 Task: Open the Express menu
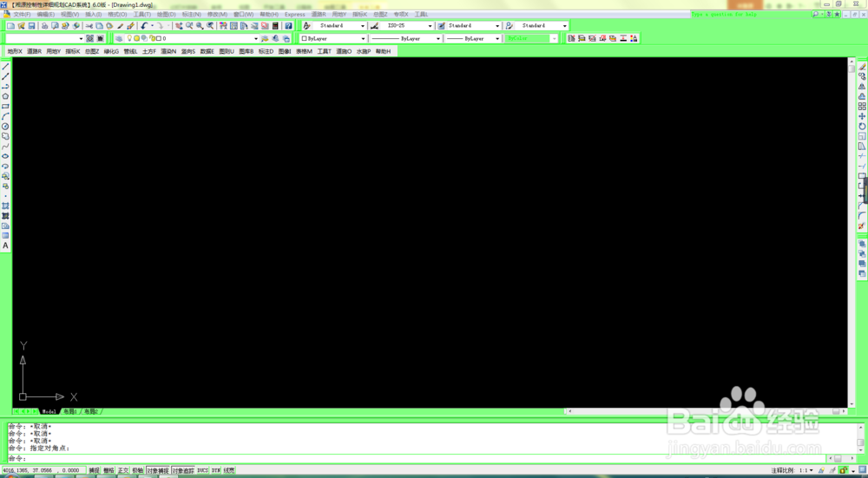pos(294,15)
